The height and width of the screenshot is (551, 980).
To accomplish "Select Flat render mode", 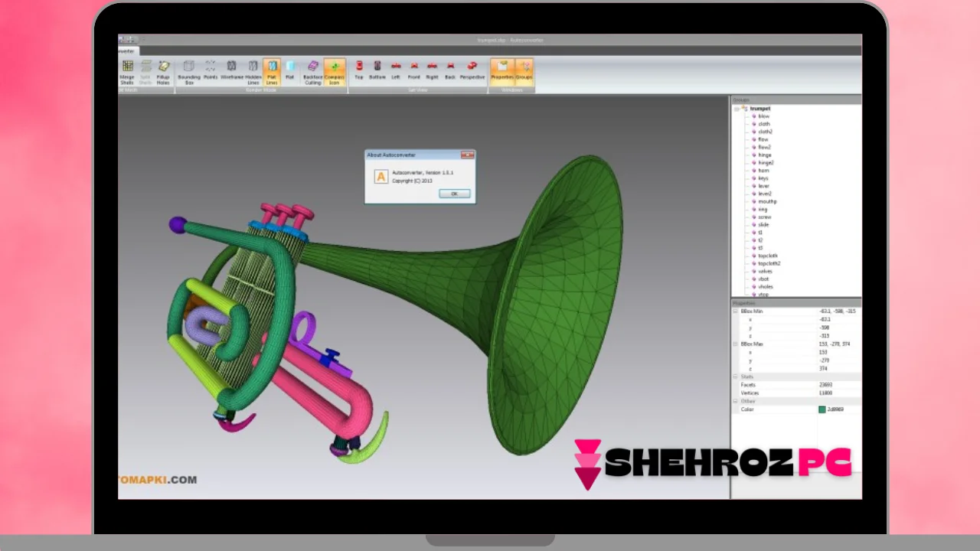I will (x=290, y=70).
